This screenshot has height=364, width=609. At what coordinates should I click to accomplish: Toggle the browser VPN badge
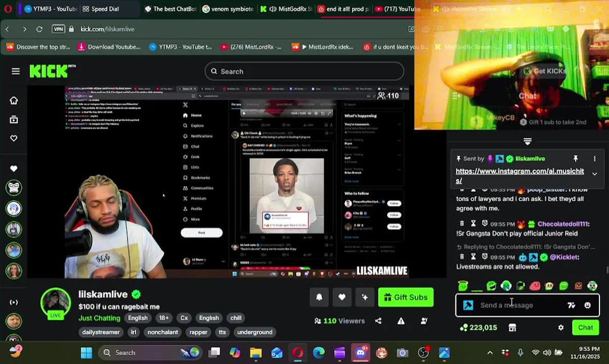58,29
